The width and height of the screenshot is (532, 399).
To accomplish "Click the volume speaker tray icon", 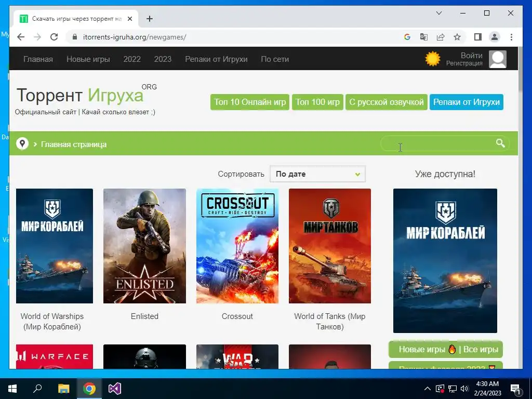I will pyautogui.click(x=464, y=389).
